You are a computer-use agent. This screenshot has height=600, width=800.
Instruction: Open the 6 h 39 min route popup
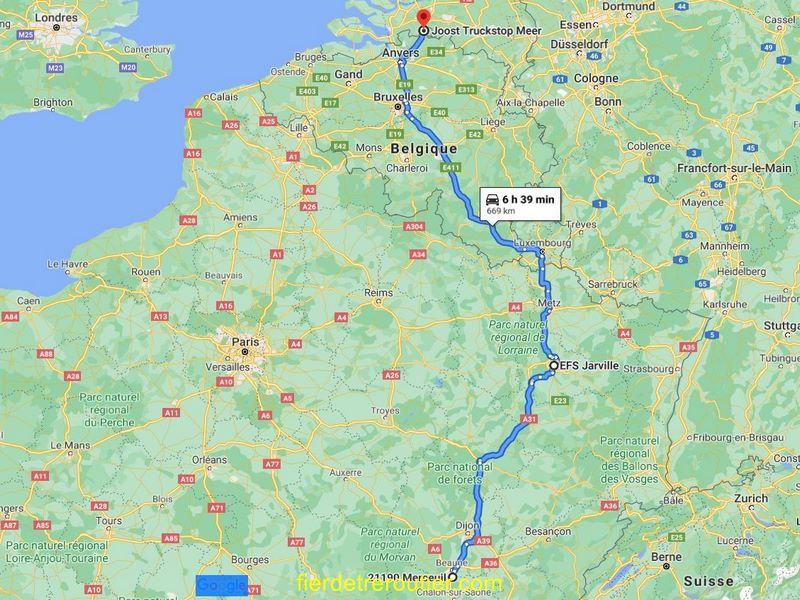click(x=520, y=204)
